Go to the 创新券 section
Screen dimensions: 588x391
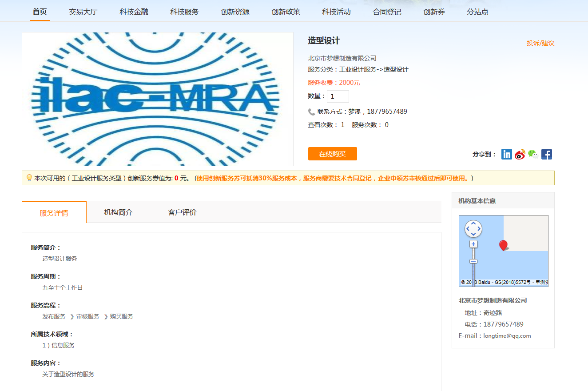[434, 12]
